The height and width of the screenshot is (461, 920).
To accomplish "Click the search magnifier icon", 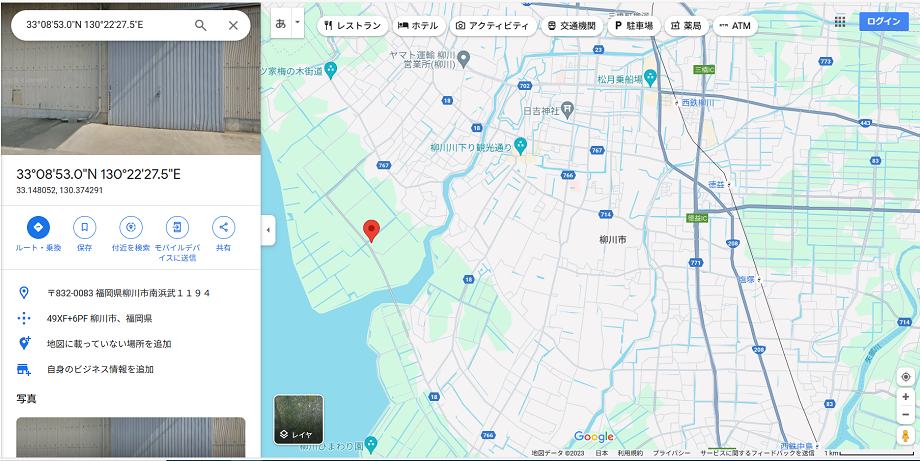I will (x=201, y=25).
